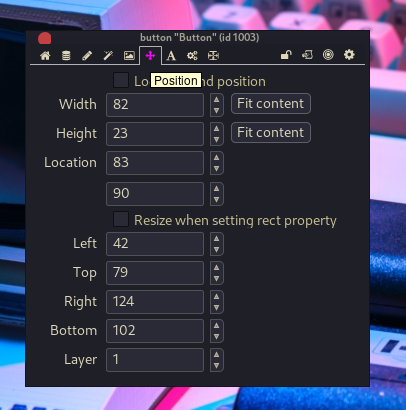406x410 pixels.
Task: Enable Resize when setting rect property
Action: [x=121, y=219]
